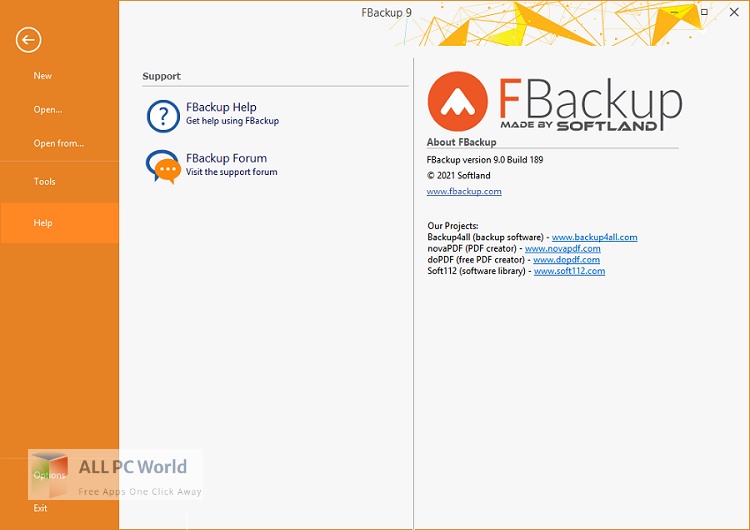This screenshot has height=530, width=750.
Task: Follow the www.novapdf.com link
Action: pos(562,248)
